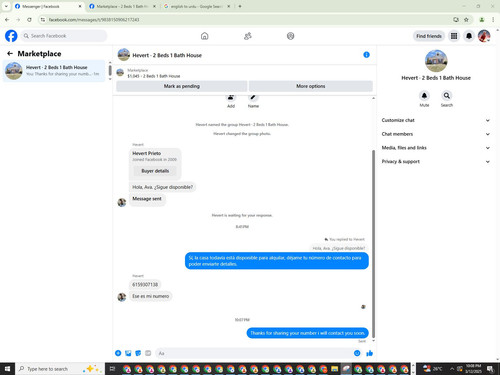500x375 pixels.
Task: Open Chrome's tab search dropdown arrow
Action: click(6, 6)
